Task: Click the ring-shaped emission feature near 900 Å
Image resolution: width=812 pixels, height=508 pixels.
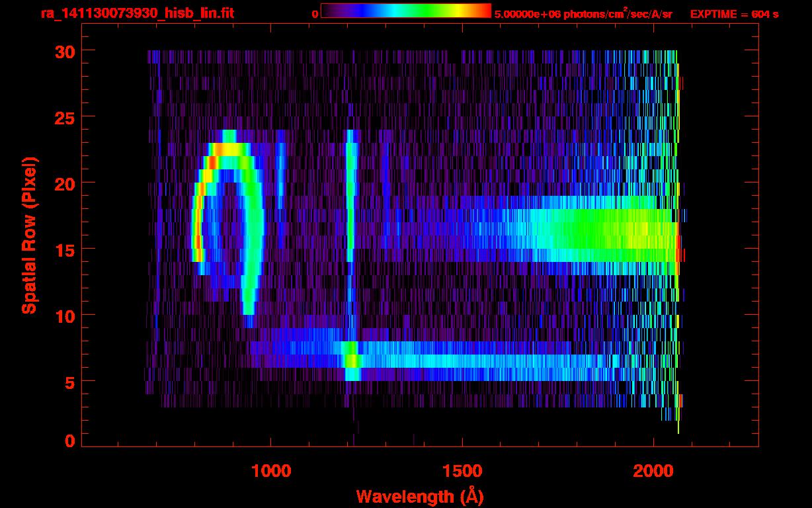Action: click(228, 228)
